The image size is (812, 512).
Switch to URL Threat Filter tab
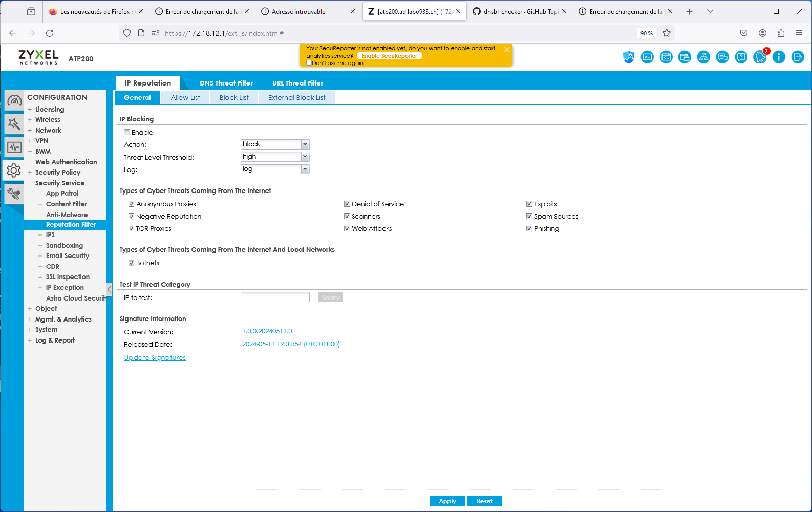coord(297,83)
